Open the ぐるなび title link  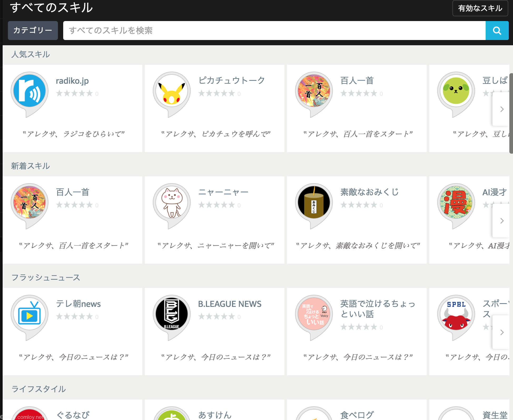[x=73, y=415]
